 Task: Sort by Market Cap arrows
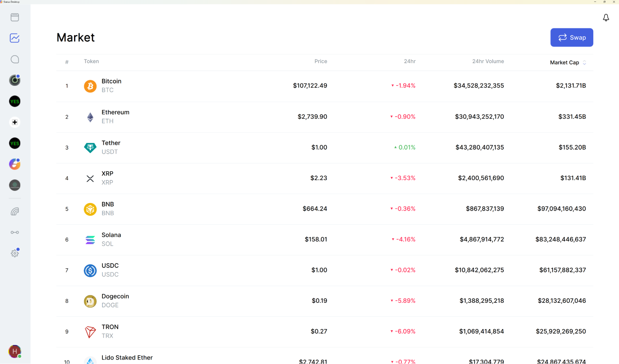click(584, 63)
